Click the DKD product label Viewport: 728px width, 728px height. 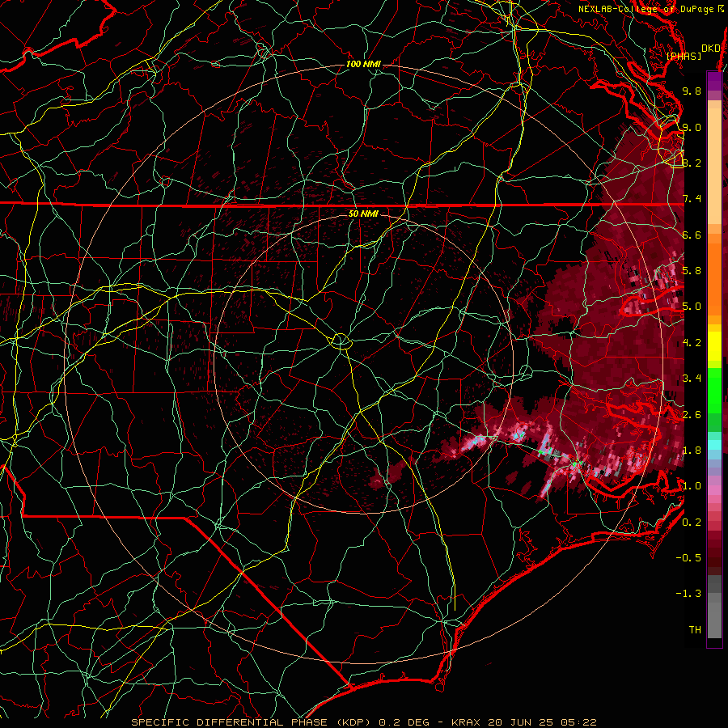710,49
